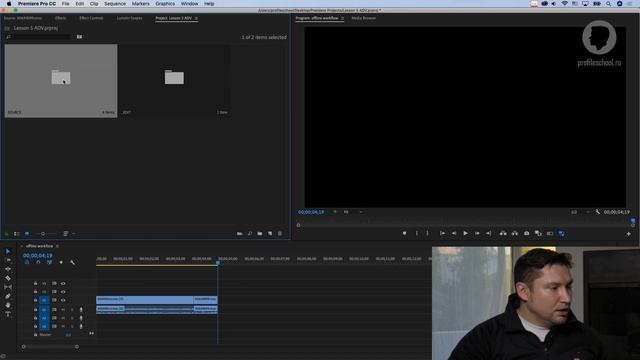640x360 pixels.
Task: Select the Pen tool
Action: [x=8, y=296]
